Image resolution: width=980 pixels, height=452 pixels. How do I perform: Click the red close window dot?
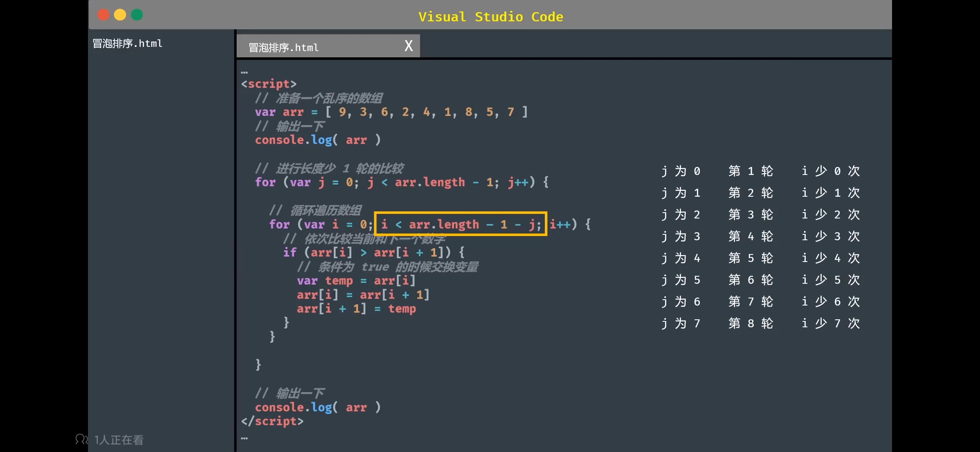pos(103,15)
